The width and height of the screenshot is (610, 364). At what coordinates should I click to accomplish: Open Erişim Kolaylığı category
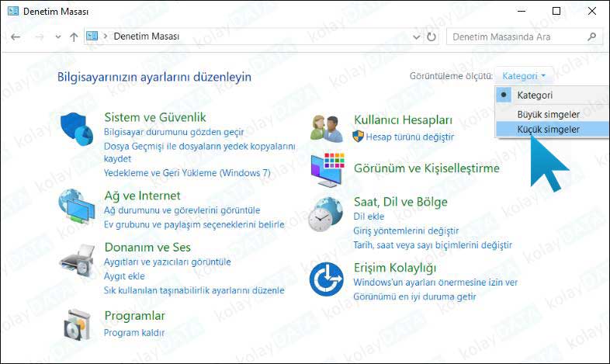pyautogui.click(x=395, y=268)
